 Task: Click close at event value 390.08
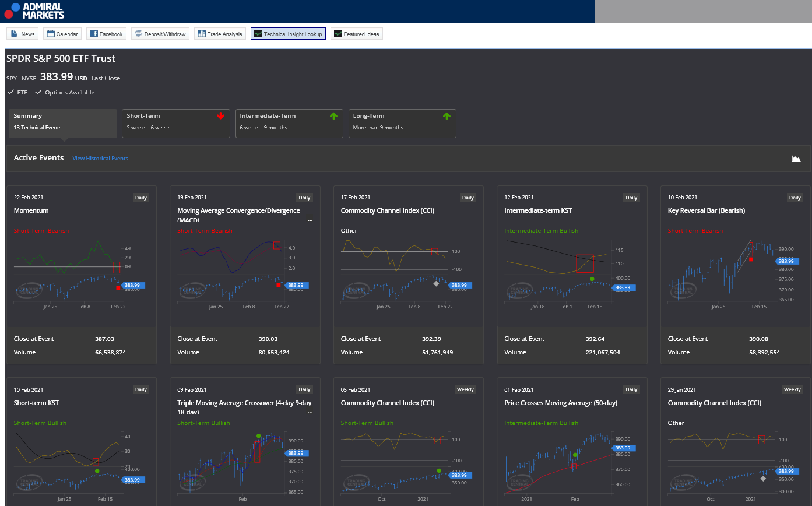pyautogui.click(x=759, y=339)
